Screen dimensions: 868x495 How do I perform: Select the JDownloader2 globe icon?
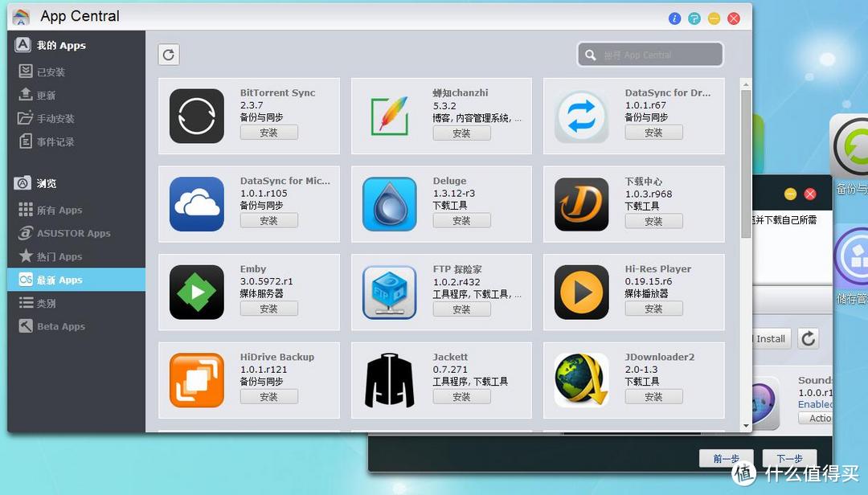coord(581,380)
